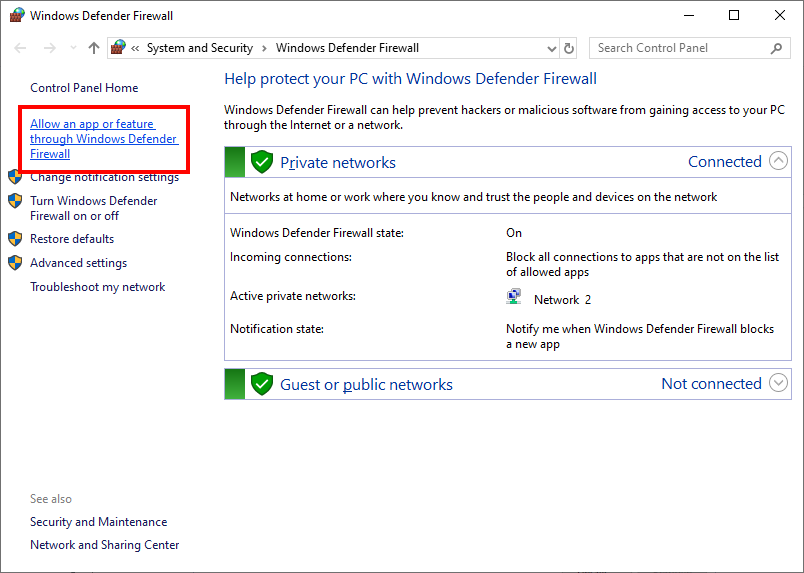Image resolution: width=804 pixels, height=573 pixels.
Task: Open Network and Sharing Center
Action: tap(105, 545)
